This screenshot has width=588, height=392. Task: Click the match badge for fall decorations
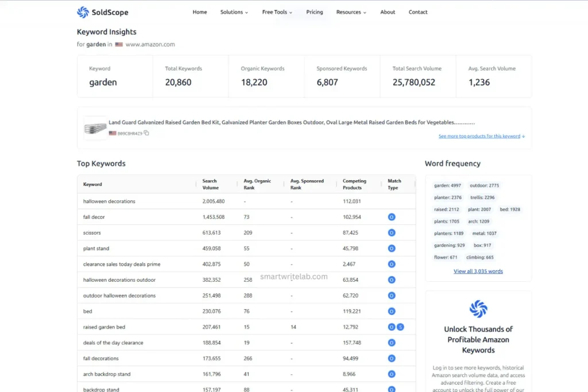point(392,359)
